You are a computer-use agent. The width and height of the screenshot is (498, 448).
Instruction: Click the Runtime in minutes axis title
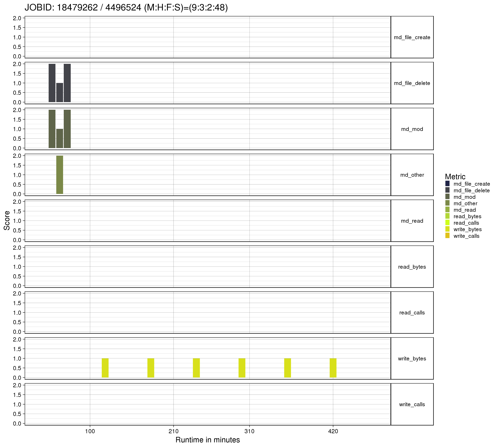point(208,440)
